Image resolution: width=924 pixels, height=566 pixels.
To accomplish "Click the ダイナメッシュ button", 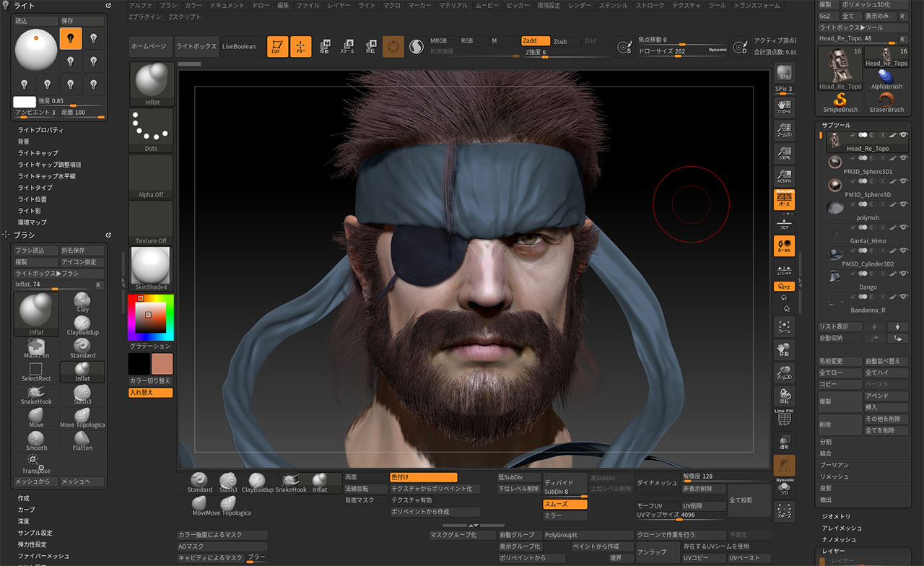I will (657, 483).
